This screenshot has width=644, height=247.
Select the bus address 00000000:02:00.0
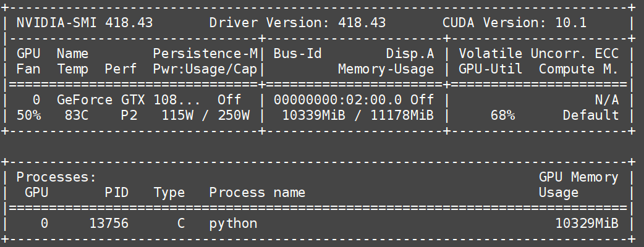(338, 99)
